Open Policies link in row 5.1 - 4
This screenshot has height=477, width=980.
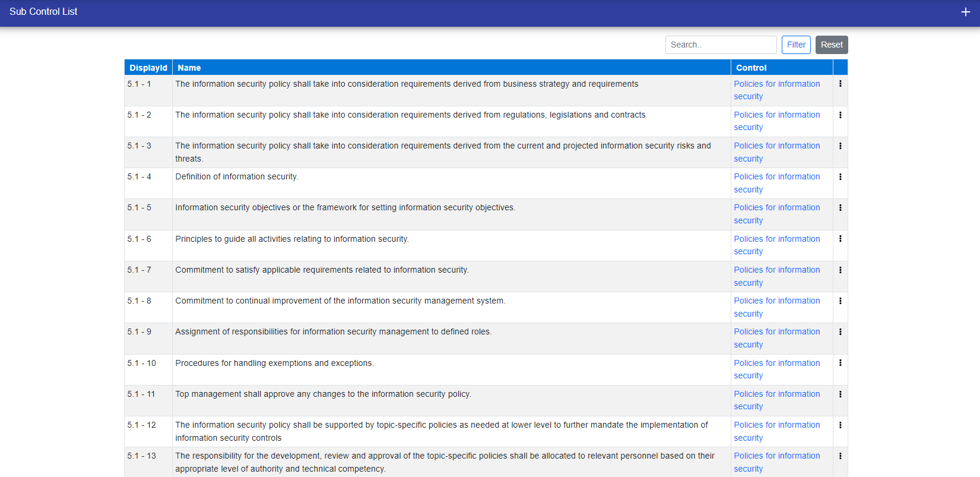click(776, 177)
